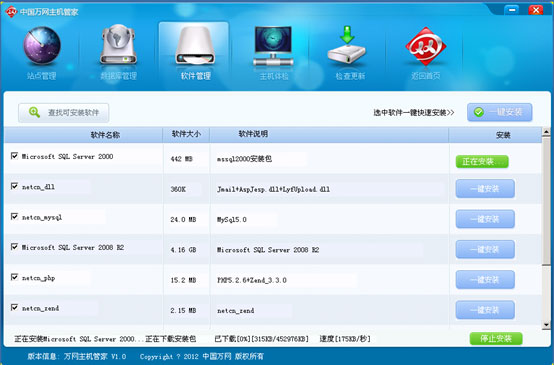The image size is (554, 365).
Task: Click the 442 MB size cell
Action: (x=182, y=159)
